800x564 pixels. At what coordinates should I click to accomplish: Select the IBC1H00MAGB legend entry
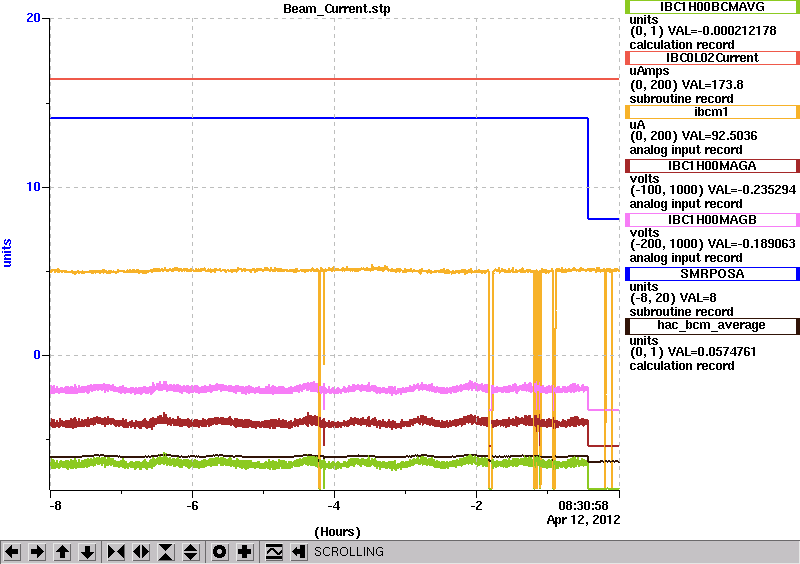tap(712, 220)
